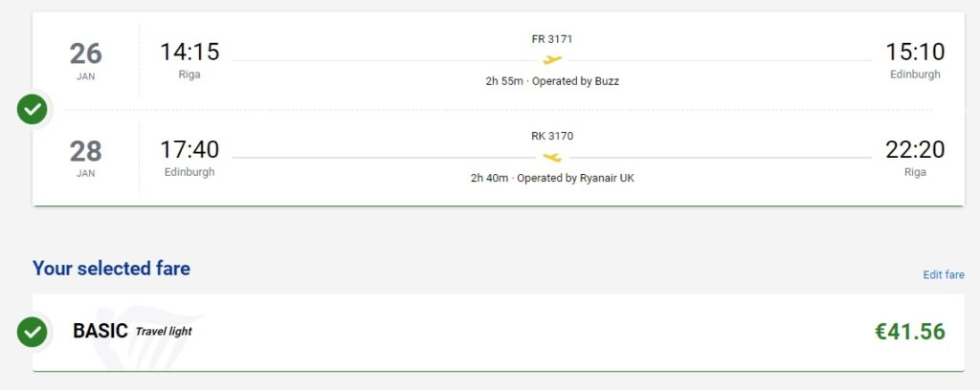The width and height of the screenshot is (980, 390).
Task: Click the yellow plane icon under FR 3171
Action: coord(552,60)
